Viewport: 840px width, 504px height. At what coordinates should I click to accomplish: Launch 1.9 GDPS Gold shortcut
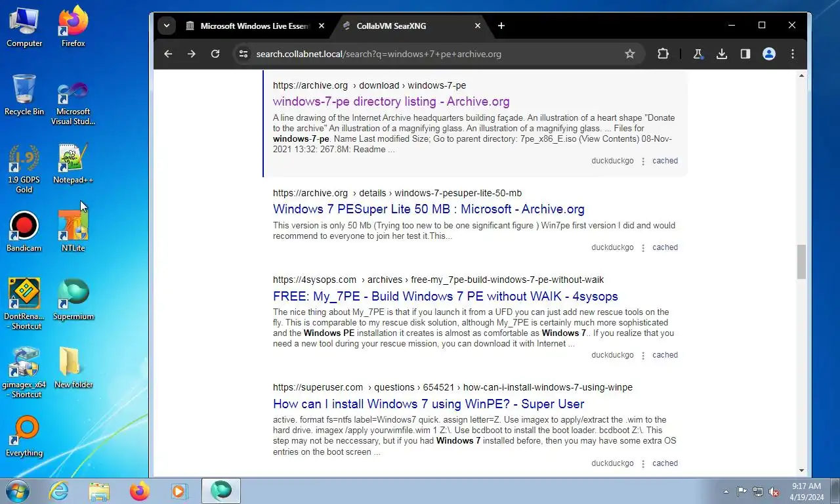point(24,169)
